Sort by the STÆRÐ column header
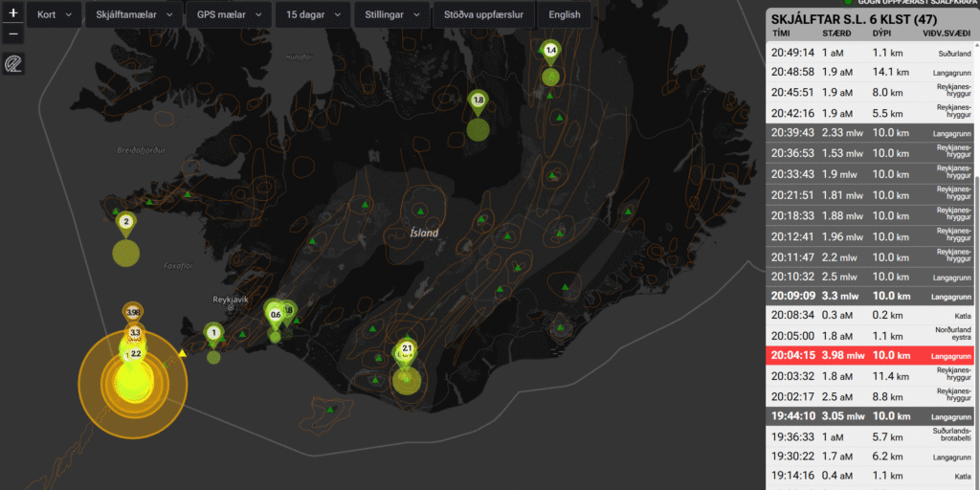The height and width of the screenshot is (490, 980). point(835,33)
